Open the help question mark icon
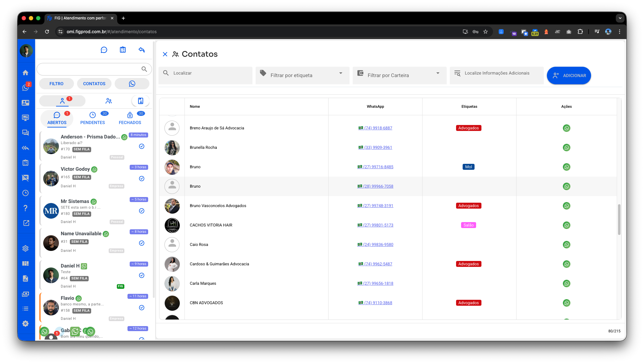The height and width of the screenshot is (364, 644). [x=26, y=208]
